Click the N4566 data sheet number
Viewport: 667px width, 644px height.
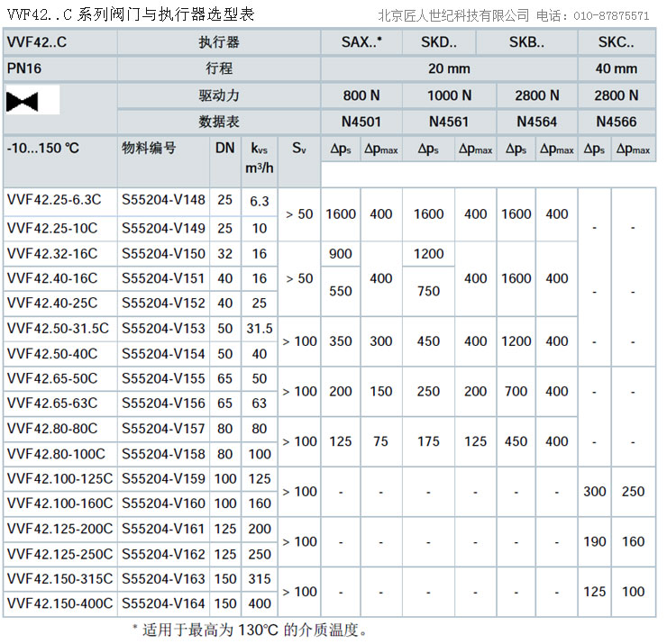pyautogui.click(x=616, y=122)
